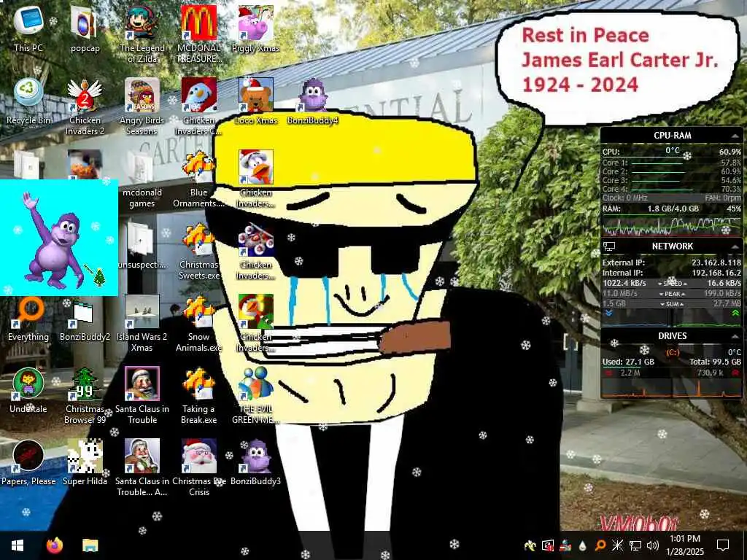Screen dimensions: 747x560
Task: Launch Firefox from the taskbar
Action: tap(55, 545)
